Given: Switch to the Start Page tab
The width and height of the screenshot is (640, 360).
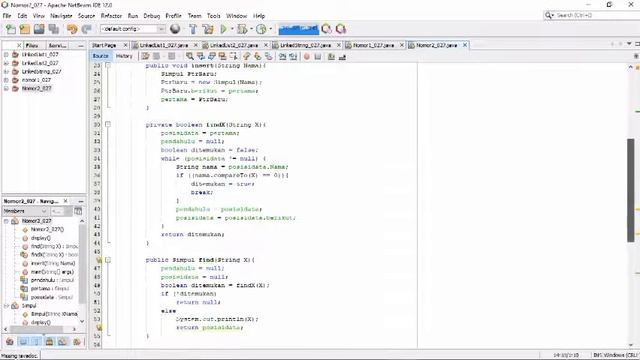Looking at the screenshot, I should pos(104,45).
